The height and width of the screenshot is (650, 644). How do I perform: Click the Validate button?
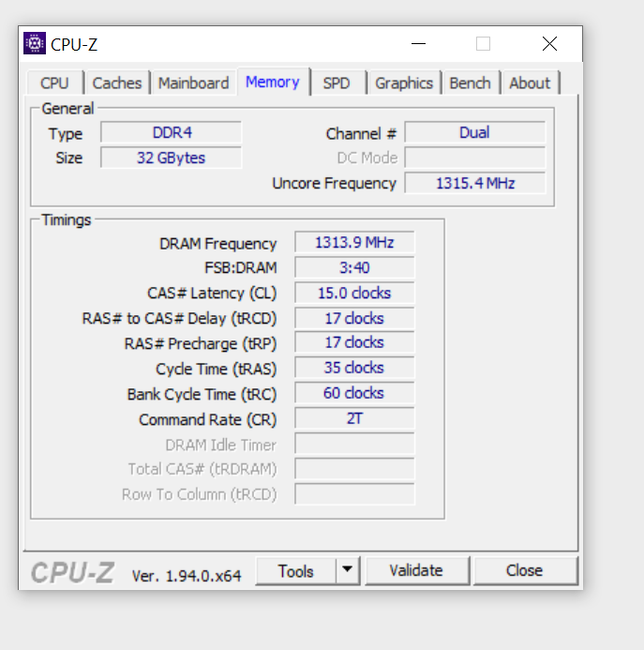tap(417, 571)
